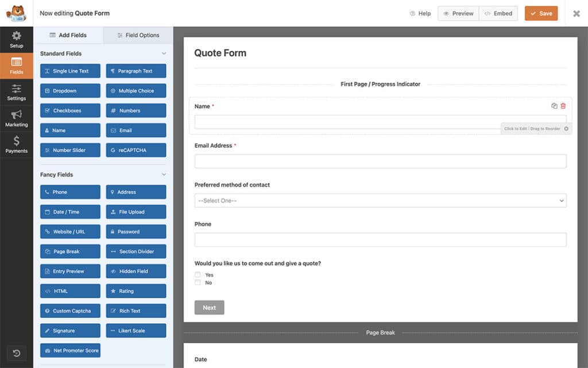Add a Rich Text field
The image size is (588, 368).
136,311
